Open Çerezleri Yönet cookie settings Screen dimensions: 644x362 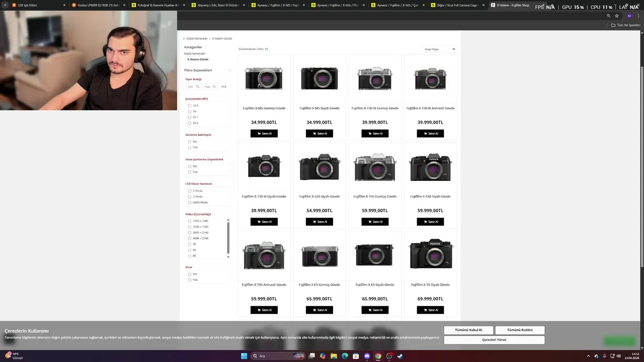point(494,340)
